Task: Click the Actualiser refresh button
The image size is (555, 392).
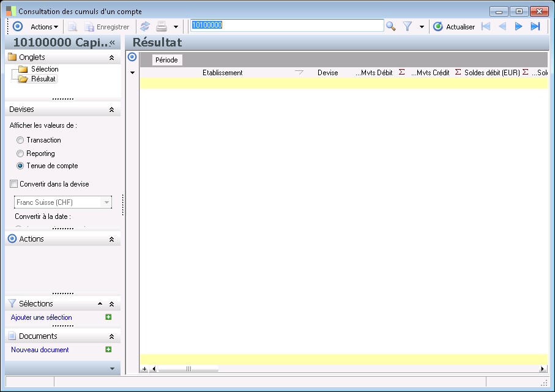Action: coord(453,26)
